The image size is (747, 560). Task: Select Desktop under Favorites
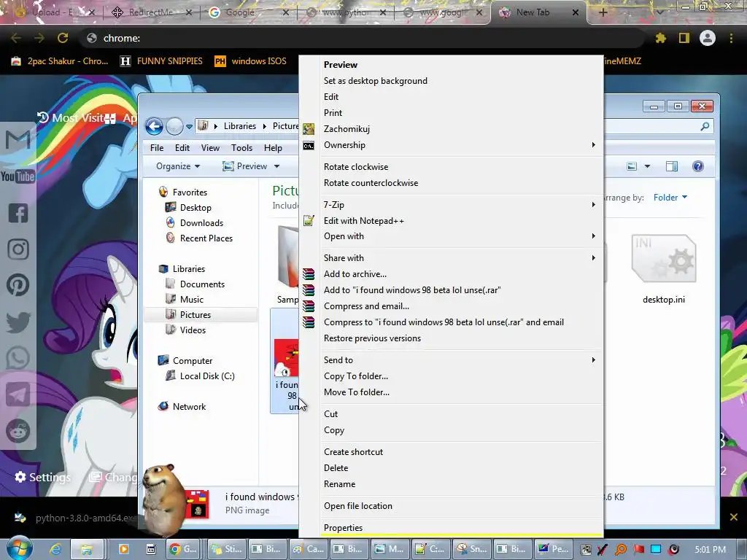click(x=196, y=208)
